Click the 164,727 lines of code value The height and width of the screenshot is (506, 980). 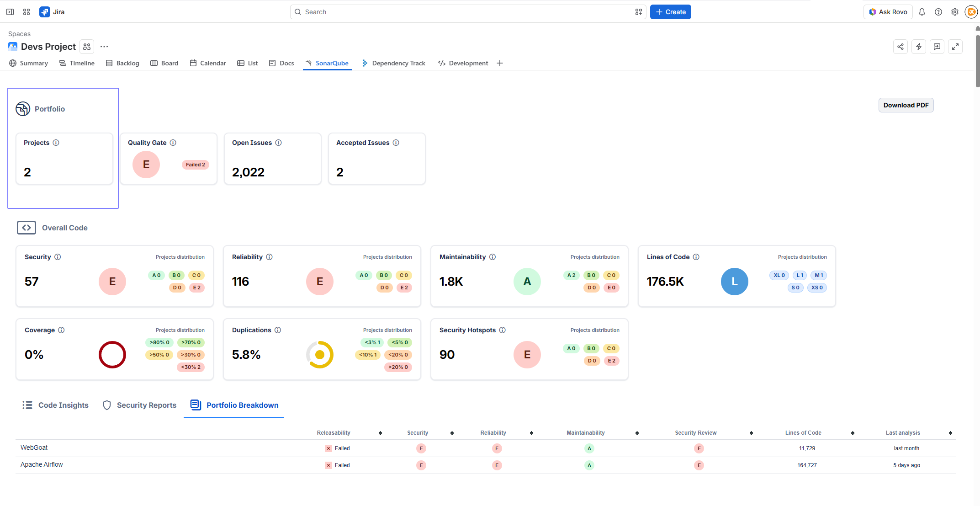807,465
